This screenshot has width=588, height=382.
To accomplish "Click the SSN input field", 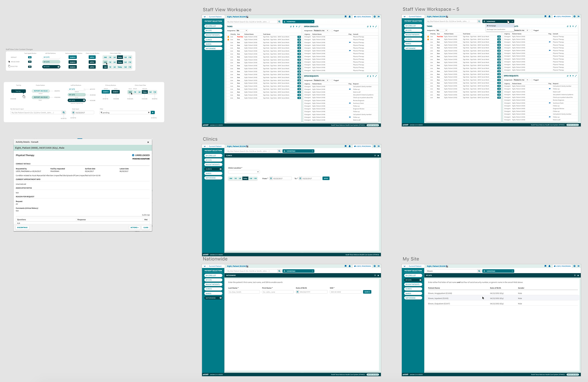I will click(x=345, y=292).
